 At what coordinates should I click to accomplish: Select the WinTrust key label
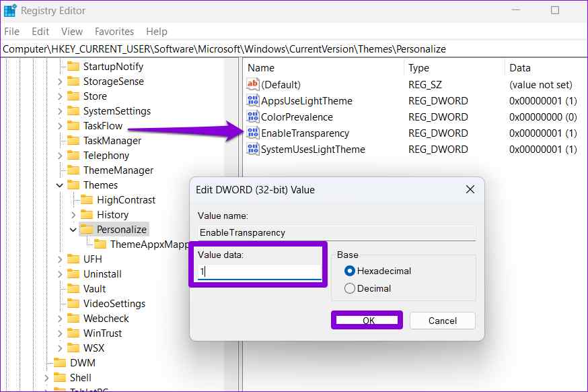click(x=102, y=333)
